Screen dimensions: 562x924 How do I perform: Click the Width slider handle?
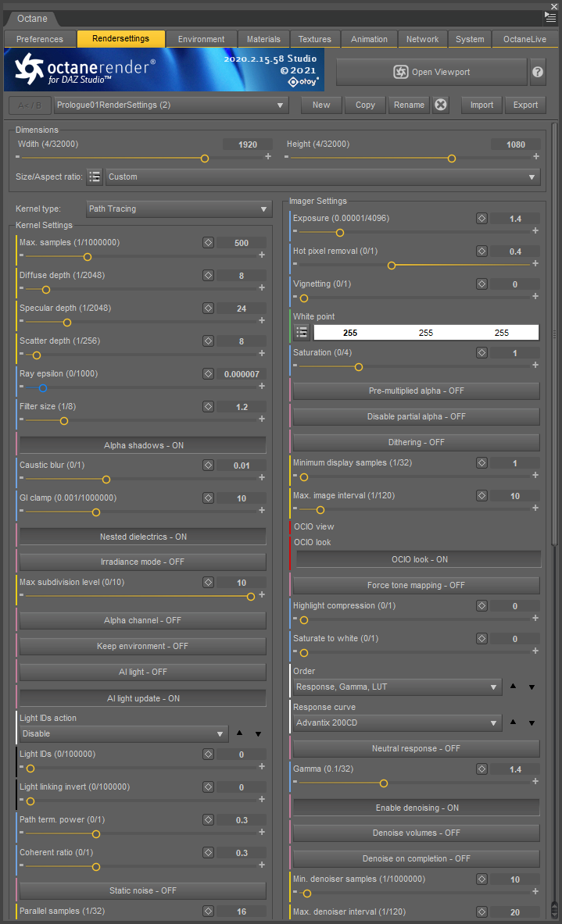click(x=205, y=159)
